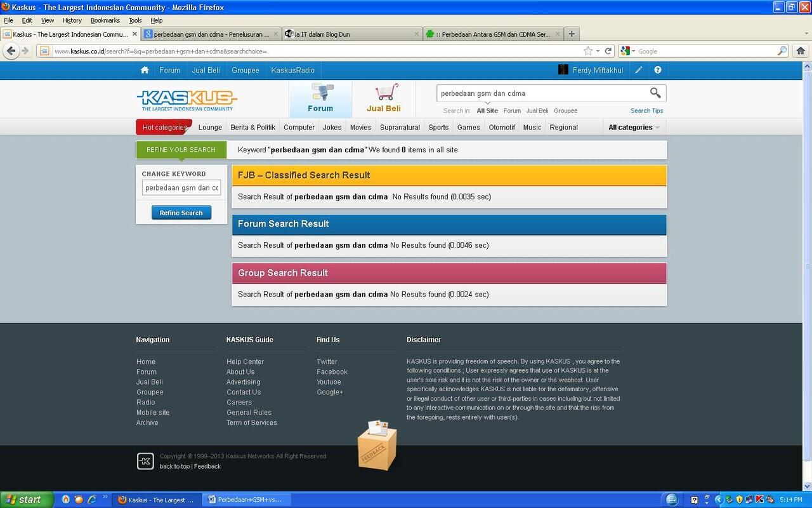
Task: Open the Ferdy.Miftakhul user avatar
Action: coord(563,70)
